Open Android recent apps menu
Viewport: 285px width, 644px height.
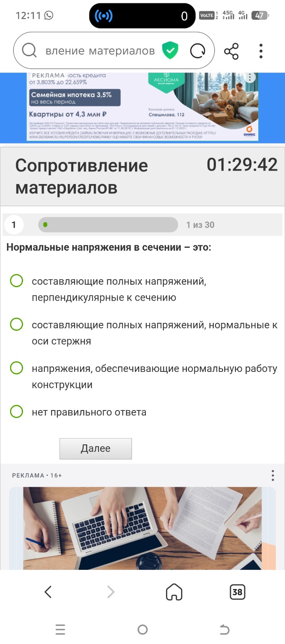[x=60, y=629]
